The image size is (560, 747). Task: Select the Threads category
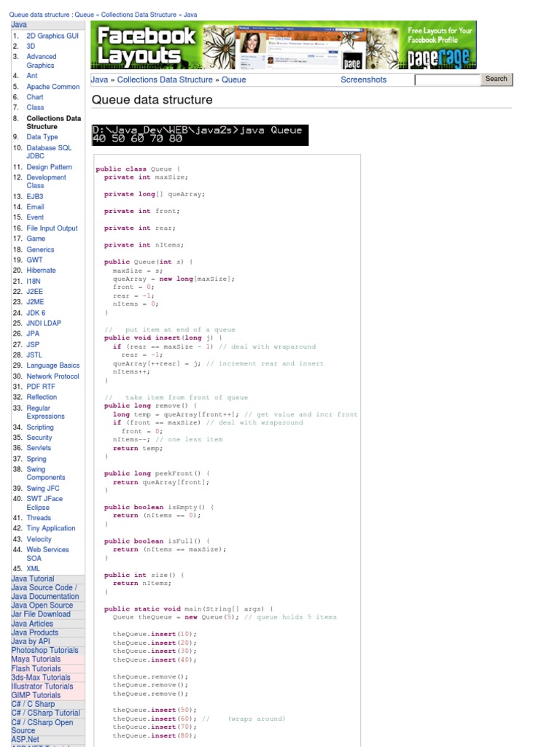[39, 518]
